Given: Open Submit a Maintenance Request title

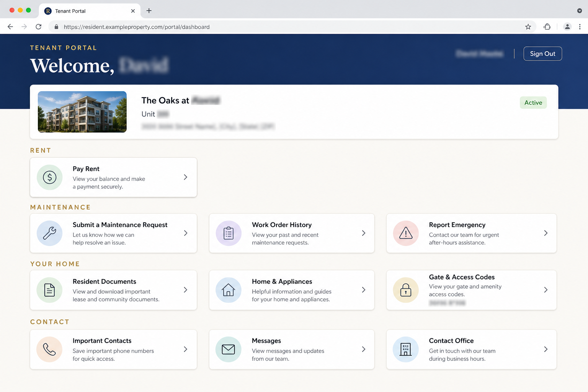Looking at the screenshot, I should [120, 225].
